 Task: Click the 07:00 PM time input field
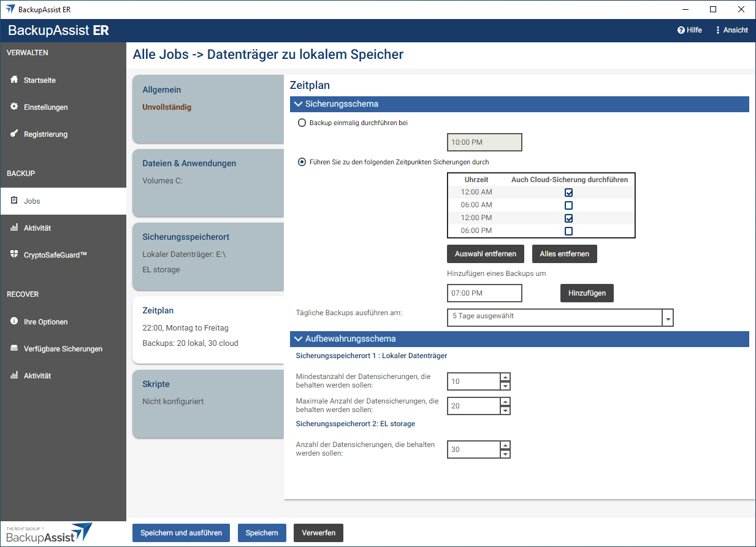484,293
